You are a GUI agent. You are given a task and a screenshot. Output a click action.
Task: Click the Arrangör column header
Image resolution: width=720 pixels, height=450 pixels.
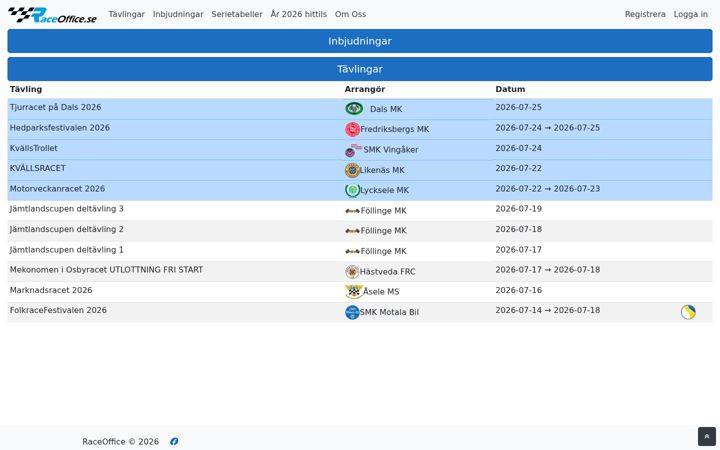coord(365,89)
